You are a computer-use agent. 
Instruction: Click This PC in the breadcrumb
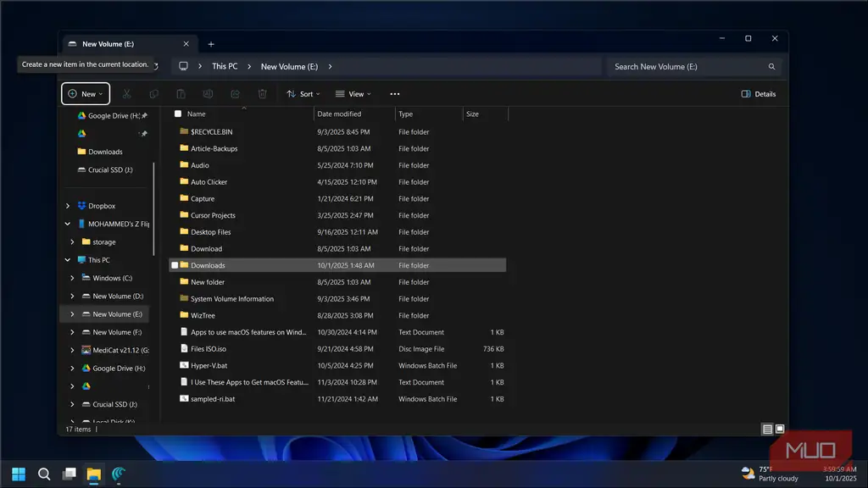point(225,66)
